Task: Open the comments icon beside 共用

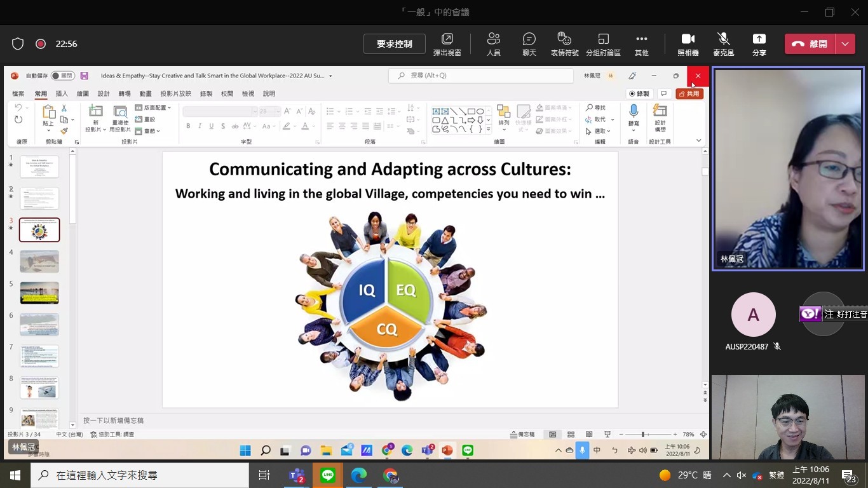Action: (x=663, y=93)
